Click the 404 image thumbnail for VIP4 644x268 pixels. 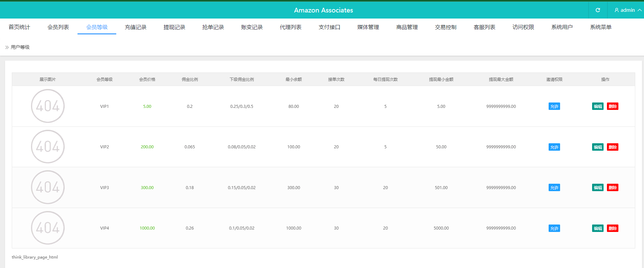click(48, 228)
